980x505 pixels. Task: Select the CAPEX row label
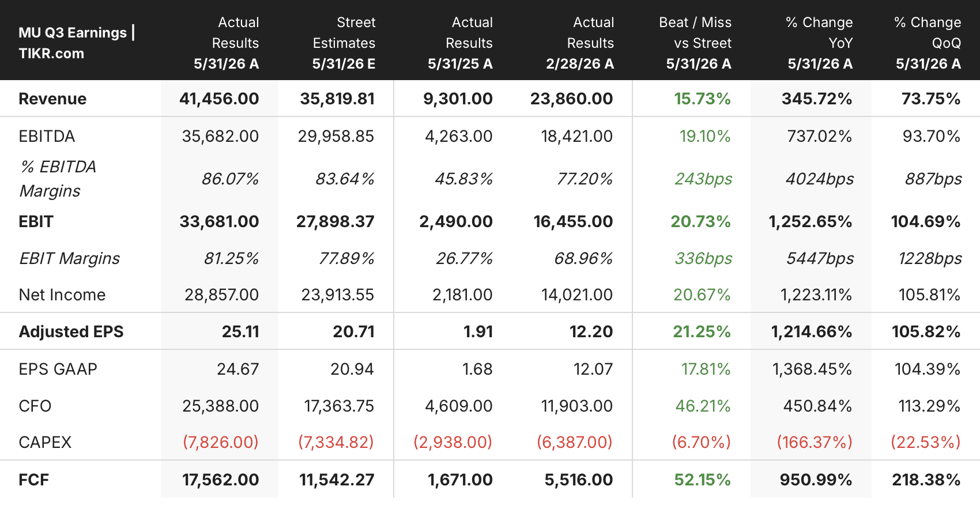[45, 442]
